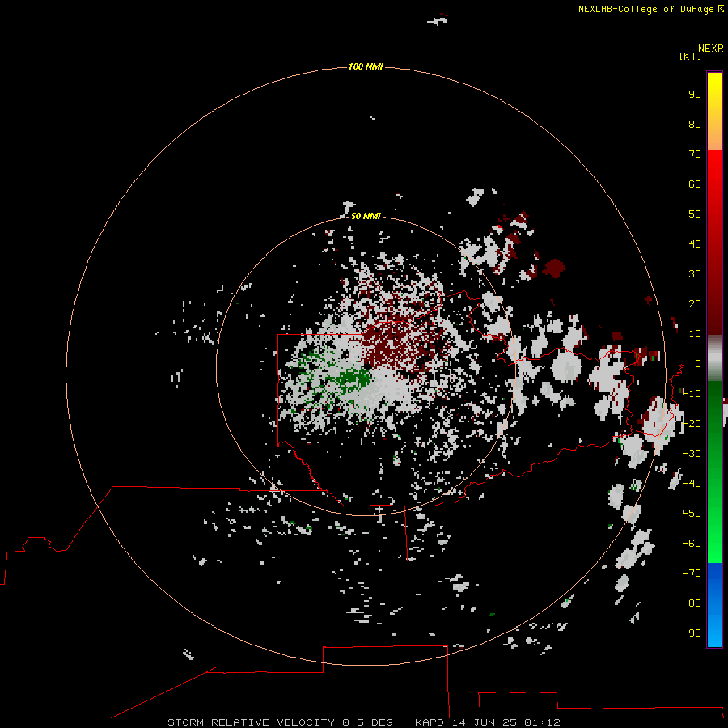Image resolution: width=728 pixels, height=728 pixels.
Task: Click the -10 value on the velocity scale
Action: 692,394
